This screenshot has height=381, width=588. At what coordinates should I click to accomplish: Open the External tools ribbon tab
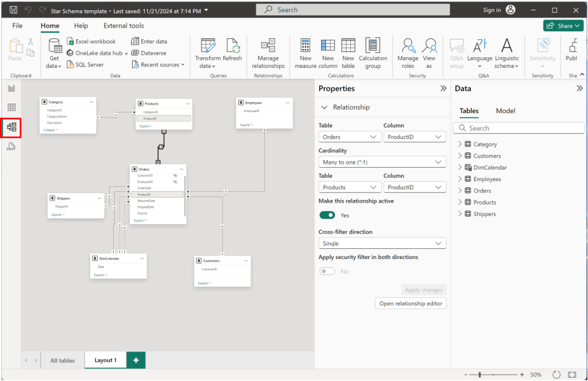[x=123, y=26]
